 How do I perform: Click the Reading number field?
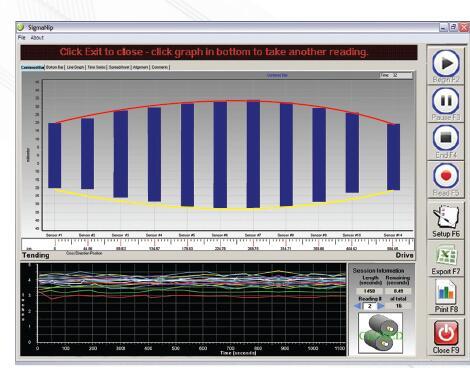(369, 306)
